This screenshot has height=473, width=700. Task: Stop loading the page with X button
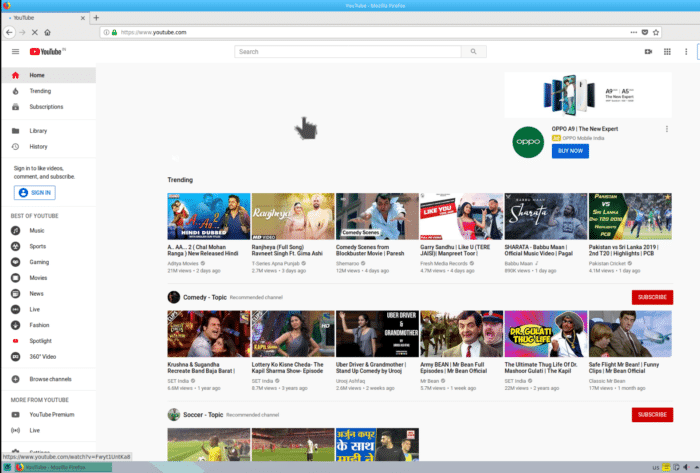[x=34, y=32]
